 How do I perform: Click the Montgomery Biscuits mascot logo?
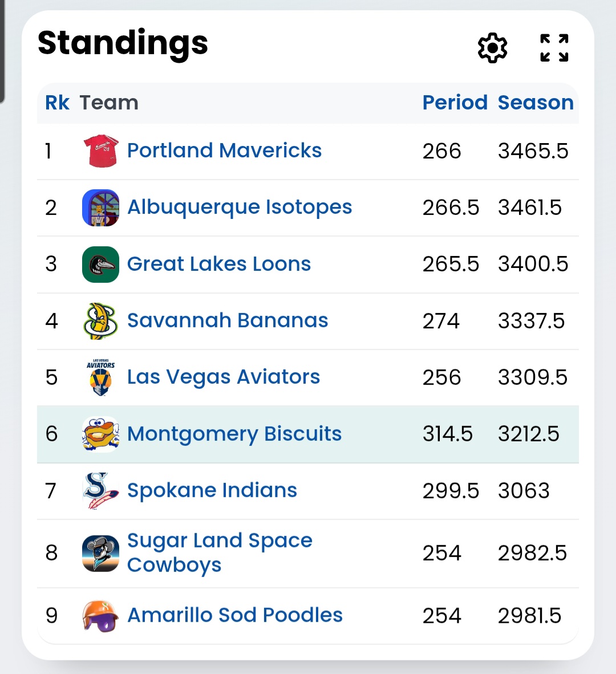click(100, 434)
